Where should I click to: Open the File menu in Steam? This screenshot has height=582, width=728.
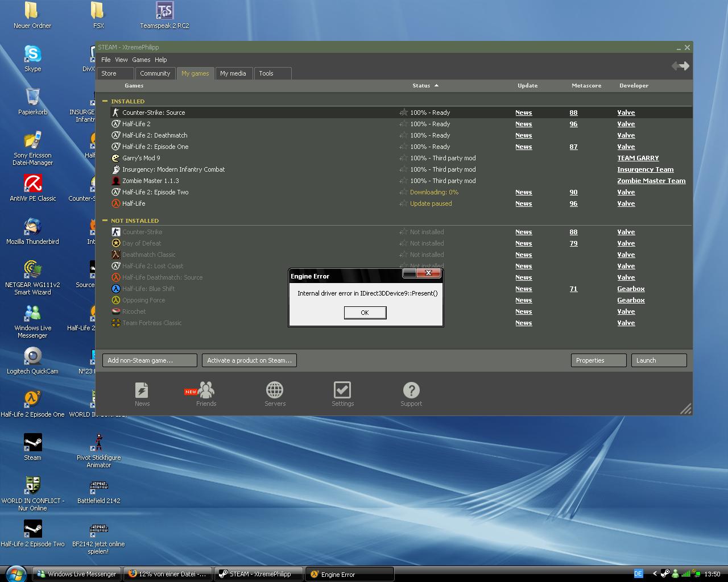click(106, 60)
